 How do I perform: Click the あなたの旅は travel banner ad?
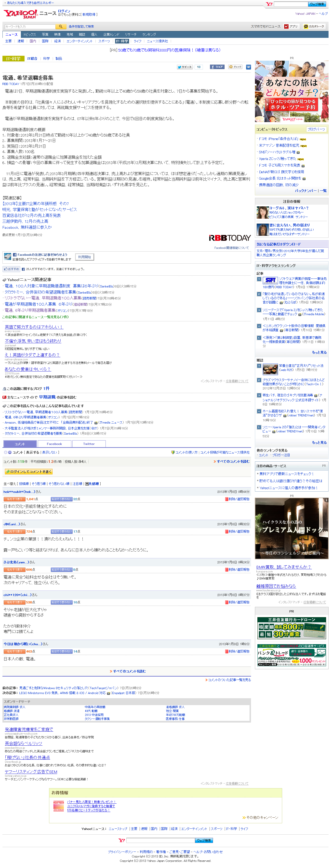pyautogui.click(x=291, y=91)
